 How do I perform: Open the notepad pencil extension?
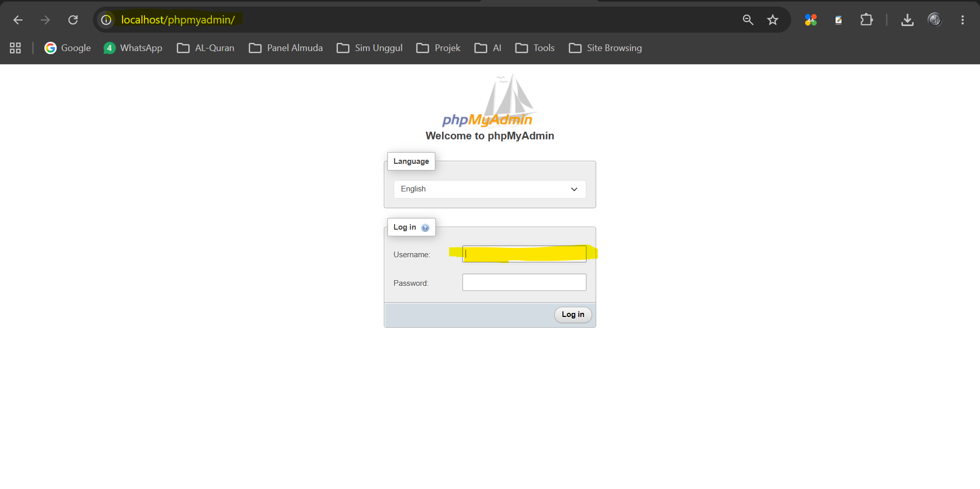pyautogui.click(x=838, y=20)
